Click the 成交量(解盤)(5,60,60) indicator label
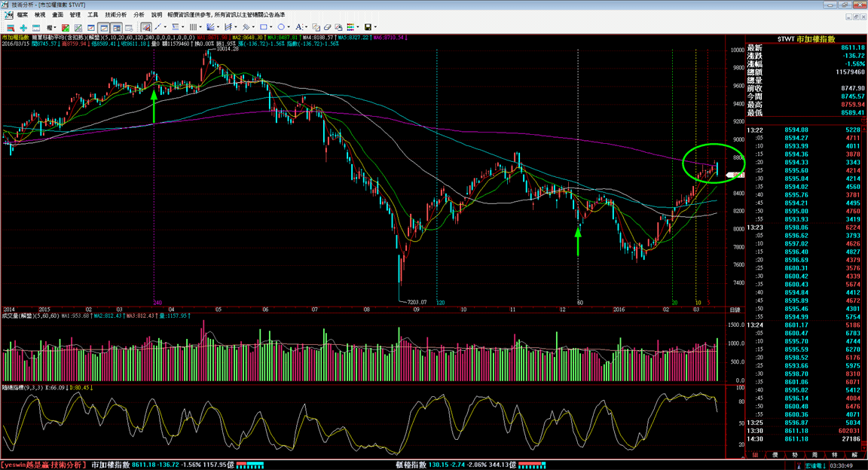Viewport: 868px width, 470px height. [30, 316]
